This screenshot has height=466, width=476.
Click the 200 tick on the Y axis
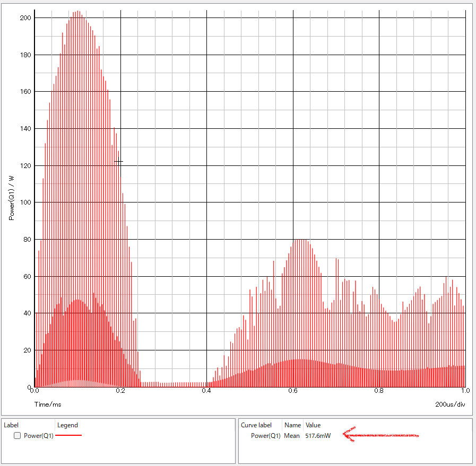tap(25, 18)
